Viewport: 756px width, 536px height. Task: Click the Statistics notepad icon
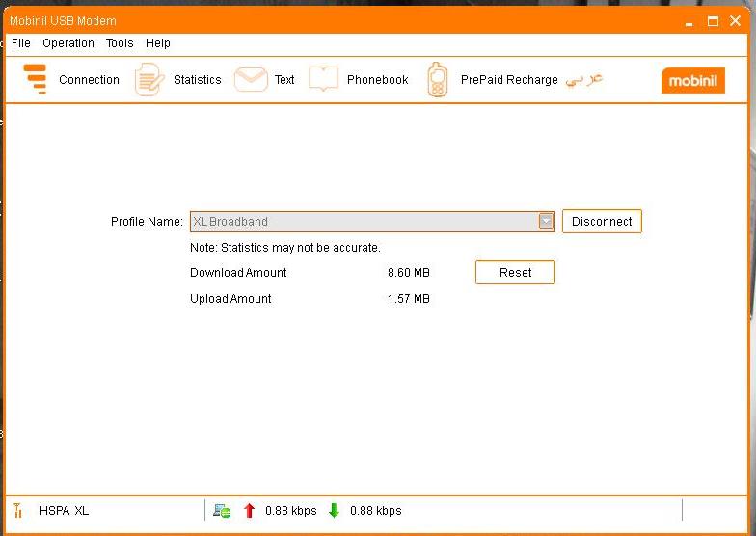148,79
